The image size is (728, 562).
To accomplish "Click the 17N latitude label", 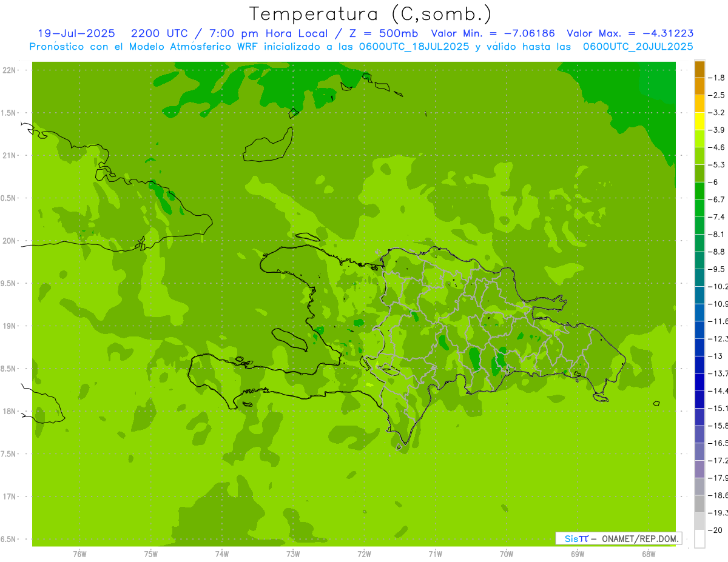I will pyautogui.click(x=10, y=497).
